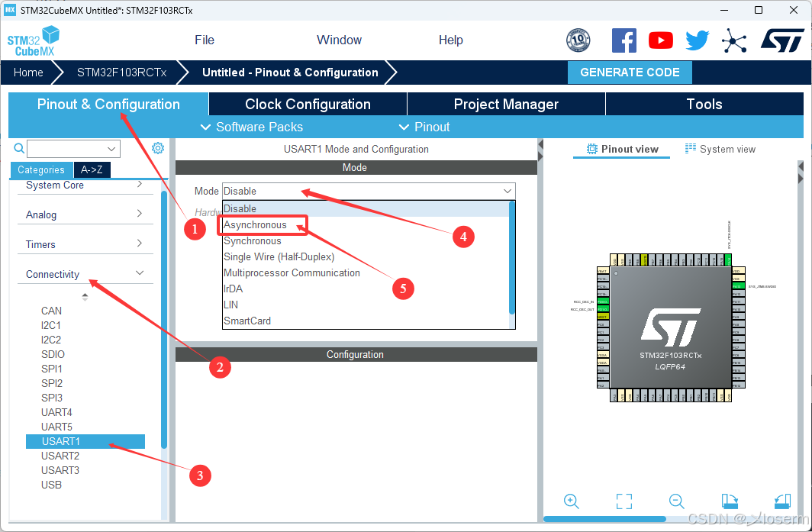Viewport: 812px width, 532px height.
Task: Click the MX app icon in the title bar
Action: coord(10,11)
